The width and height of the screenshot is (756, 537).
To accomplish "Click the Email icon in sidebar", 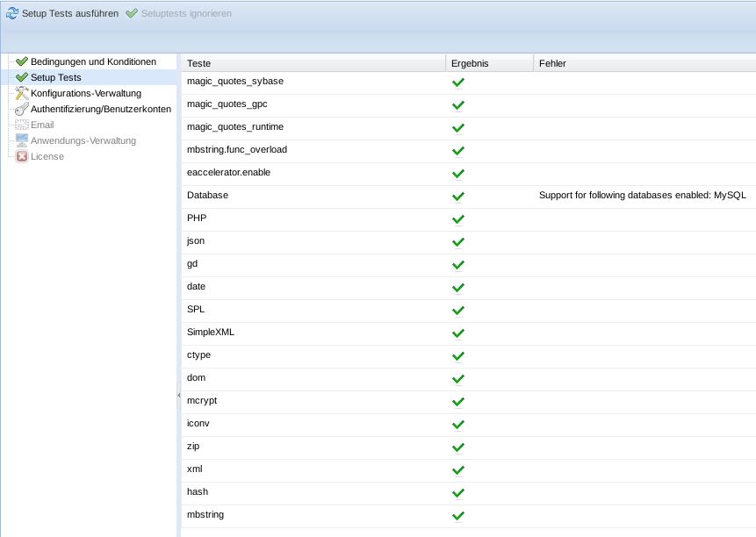I will pos(22,125).
